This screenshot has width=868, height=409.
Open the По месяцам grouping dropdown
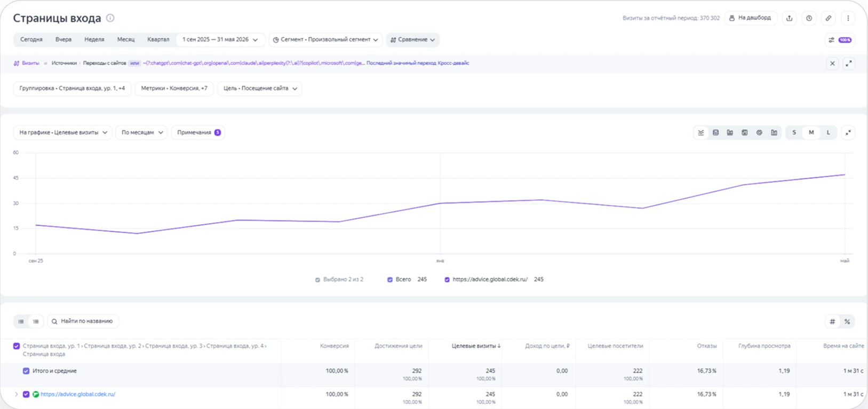pyautogui.click(x=142, y=132)
